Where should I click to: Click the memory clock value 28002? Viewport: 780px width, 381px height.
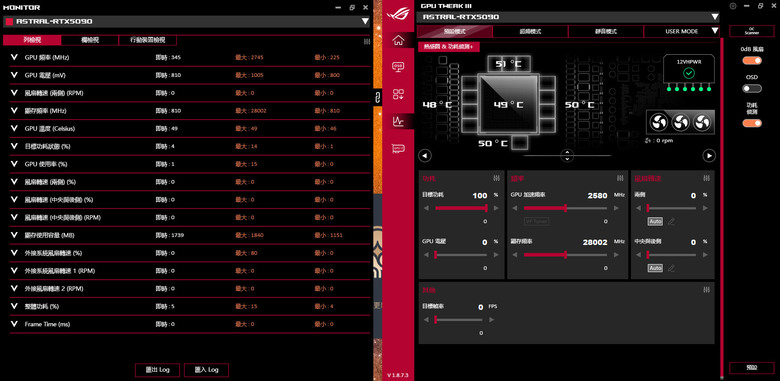(595, 243)
